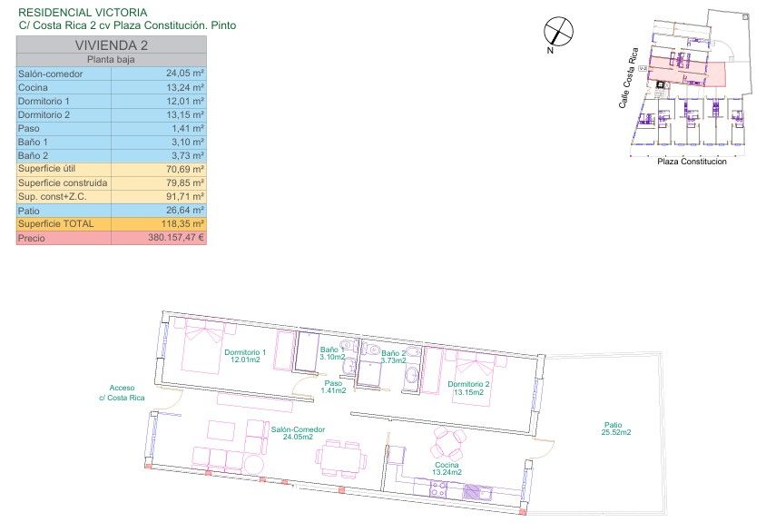
Task: Select the double bed in Dormitorio 1
Action: 202,346
